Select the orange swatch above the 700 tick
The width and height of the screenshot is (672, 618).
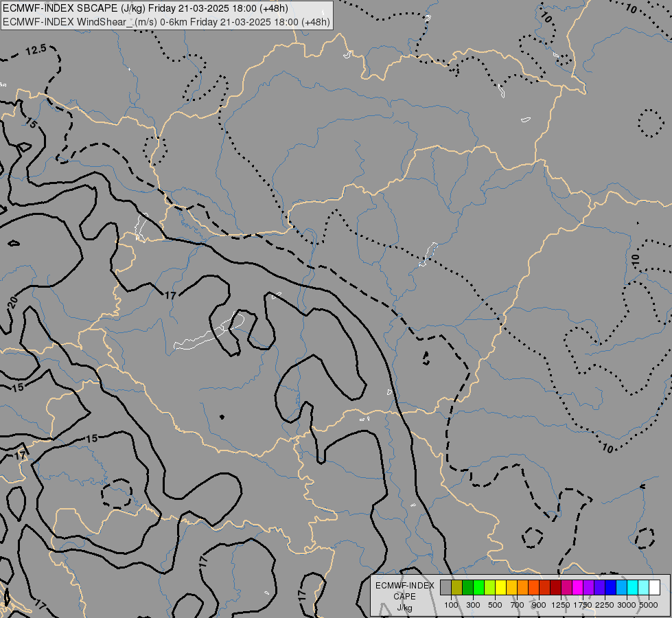pos(523,588)
